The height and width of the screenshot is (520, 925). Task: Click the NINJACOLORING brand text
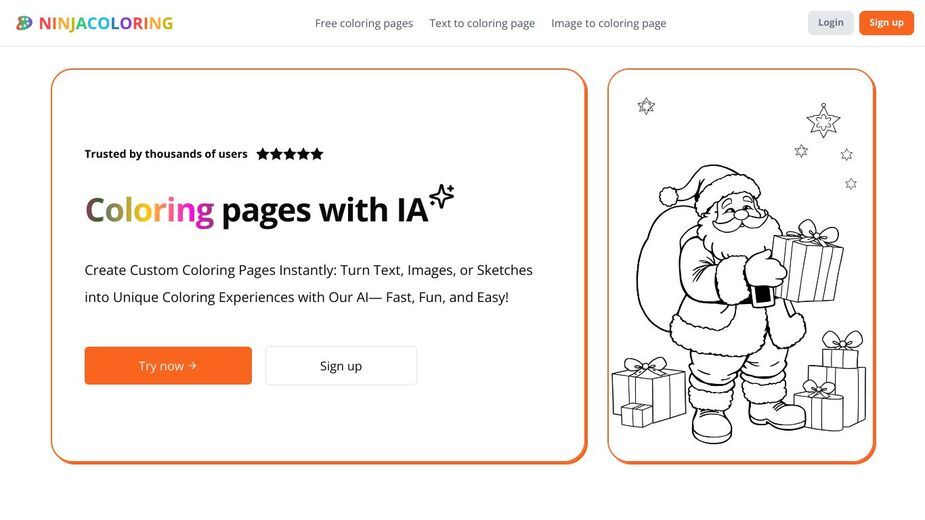(x=106, y=24)
